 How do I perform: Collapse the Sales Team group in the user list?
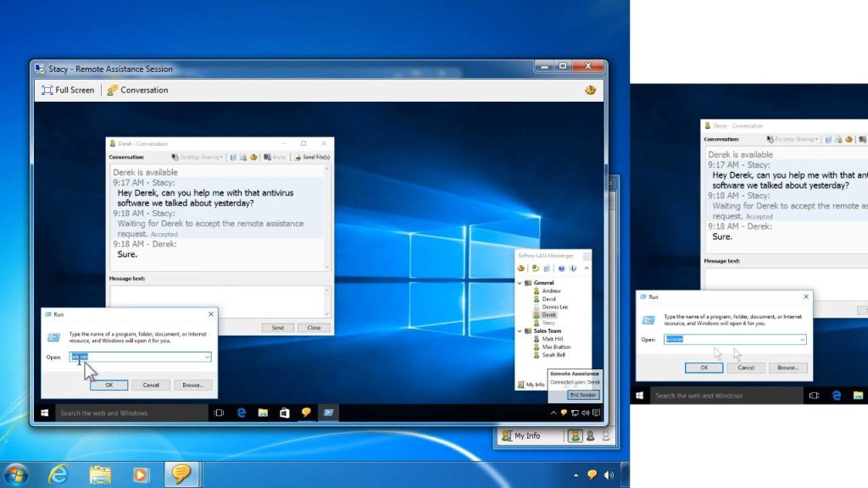tap(520, 331)
